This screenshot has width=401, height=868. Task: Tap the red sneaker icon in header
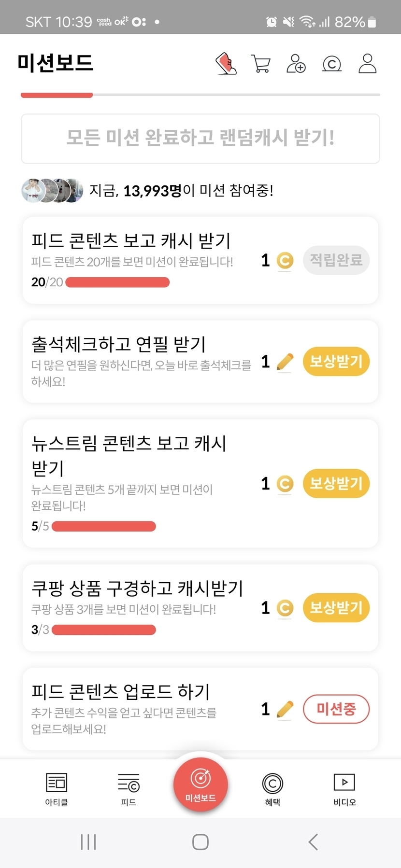(226, 63)
